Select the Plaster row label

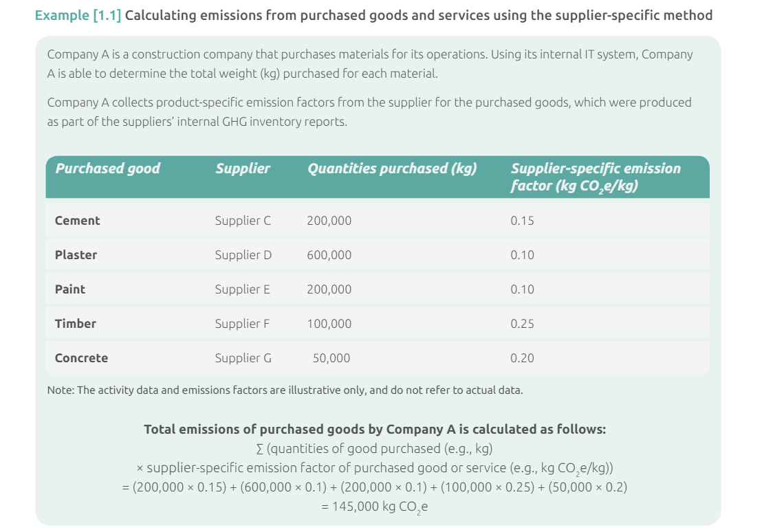[76, 255]
